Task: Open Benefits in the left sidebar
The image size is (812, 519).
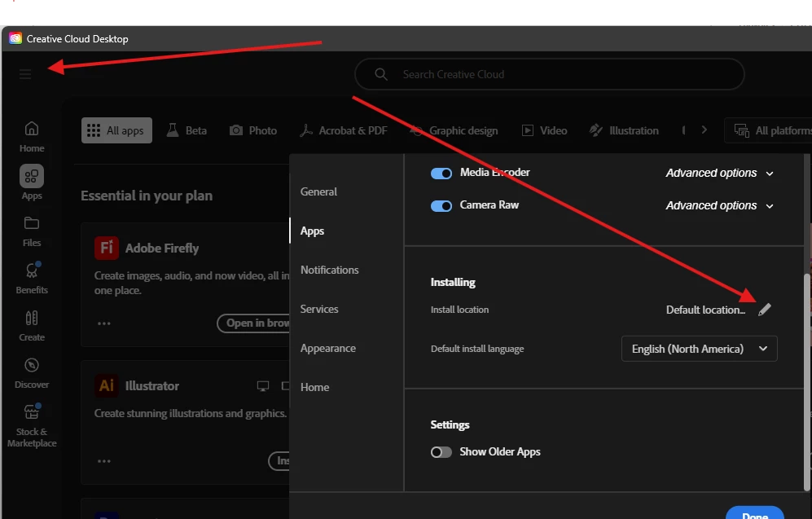Action: coord(32,278)
